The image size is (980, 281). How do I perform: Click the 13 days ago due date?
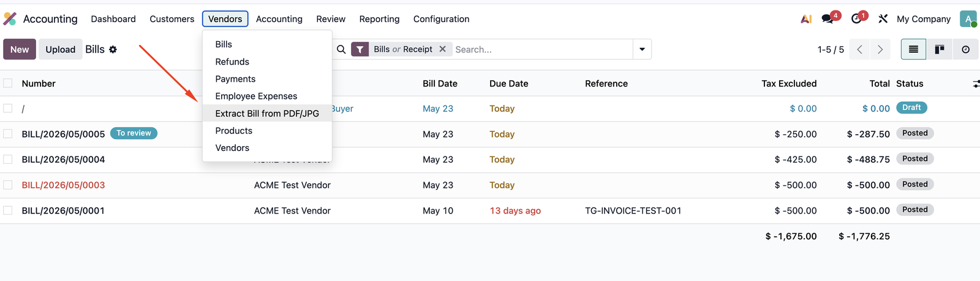(x=515, y=210)
